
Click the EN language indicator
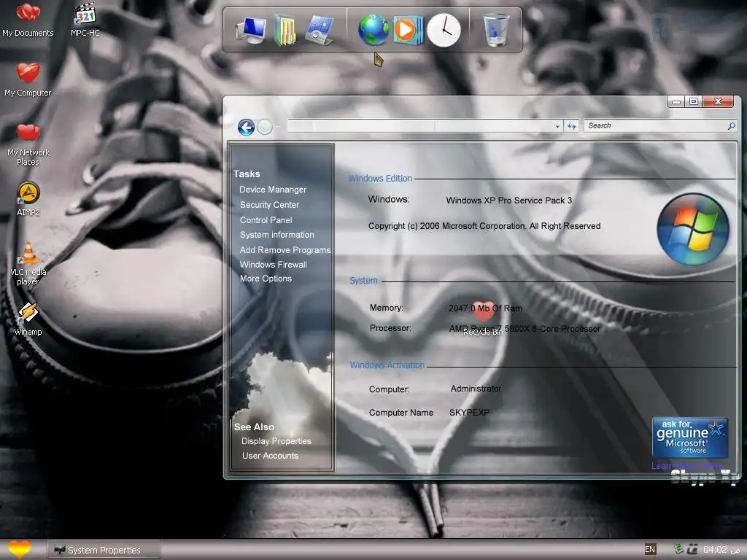tap(650, 549)
